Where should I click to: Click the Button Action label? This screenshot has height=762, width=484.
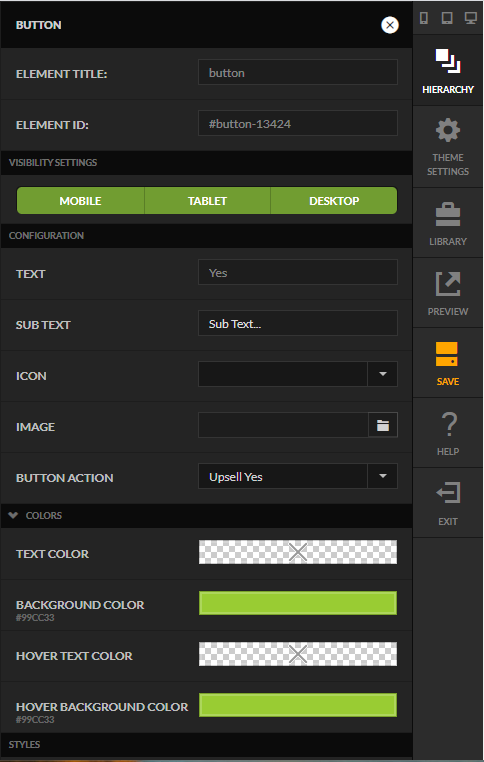(65, 478)
